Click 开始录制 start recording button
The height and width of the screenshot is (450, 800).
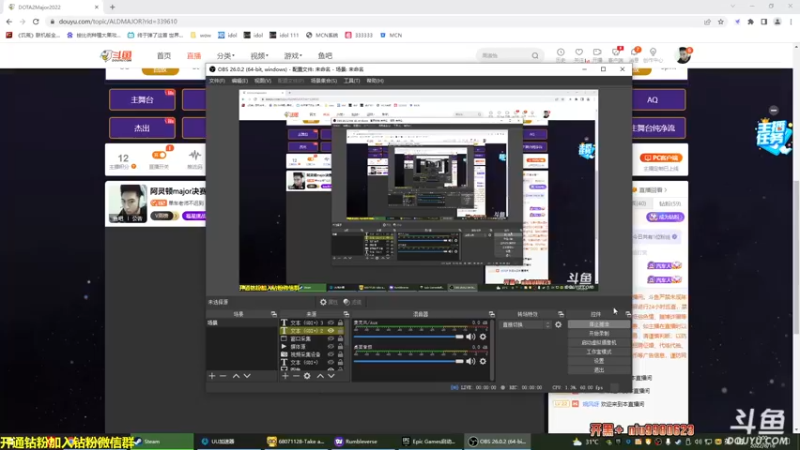click(x=599, y=334)
